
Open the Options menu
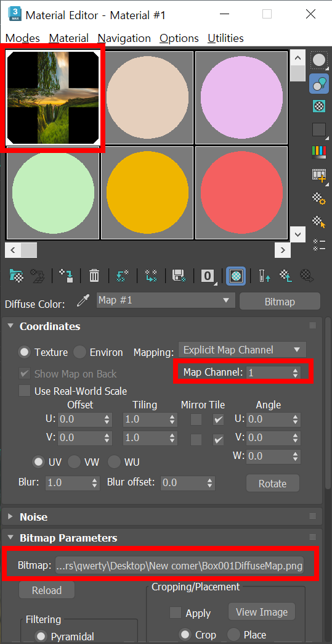(179, 38)
